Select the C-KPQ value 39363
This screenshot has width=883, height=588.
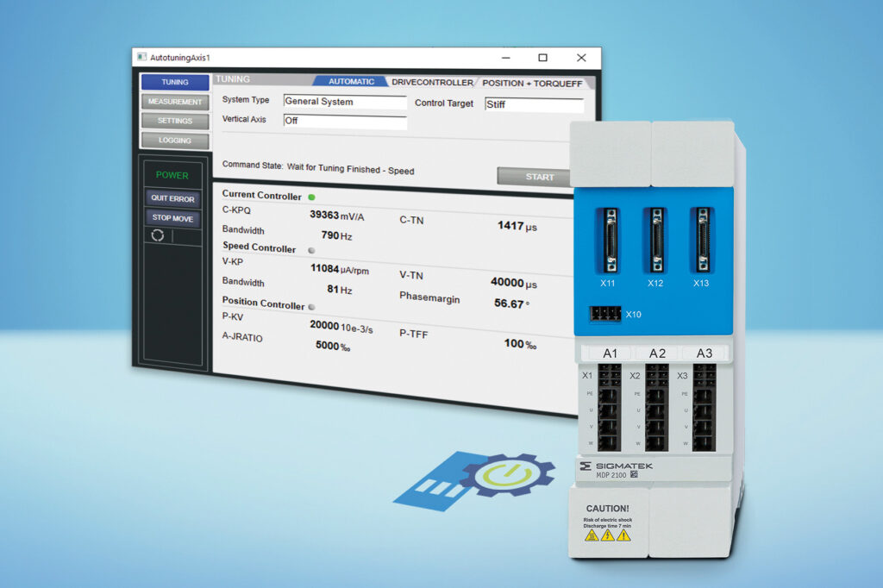pos(323,215)
